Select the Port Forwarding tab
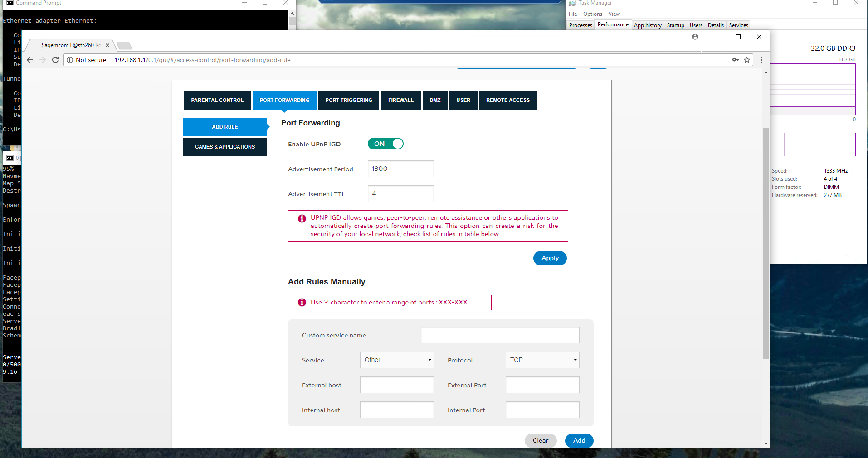 284,100
